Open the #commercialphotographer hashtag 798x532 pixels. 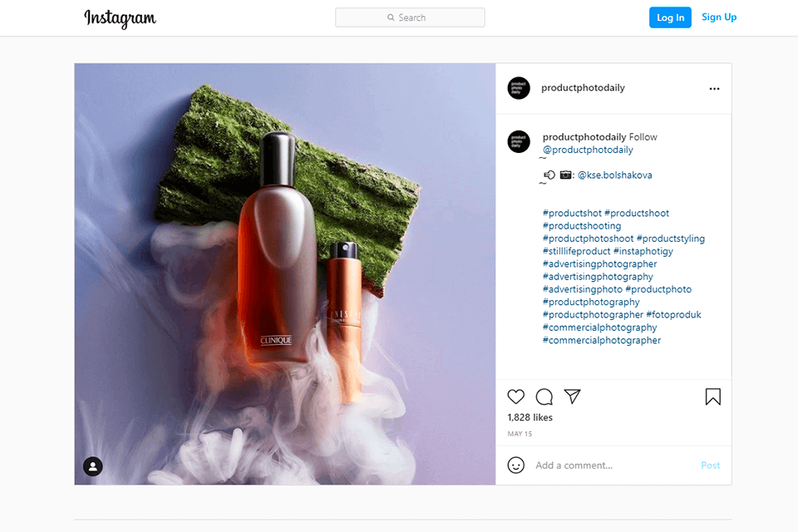coord(602,341)
